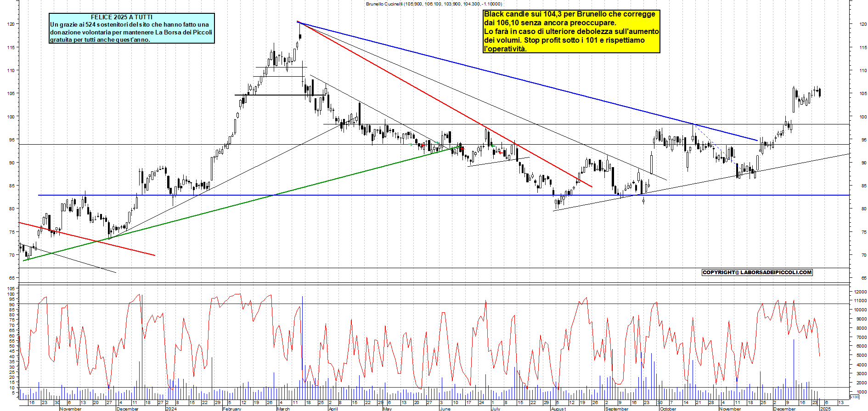Click the 7000 volume axis label
Image resolution: width=868 pixels, height=411 pixels.
tap(862, 338)
